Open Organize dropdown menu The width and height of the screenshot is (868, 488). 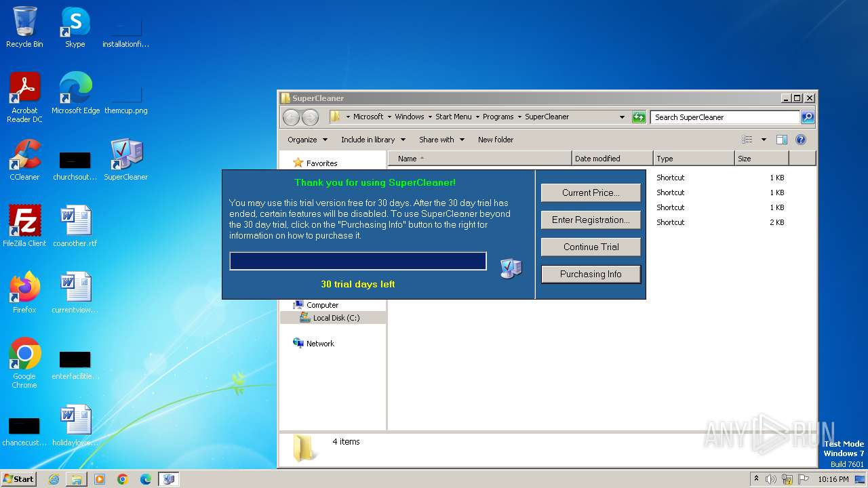307,140
